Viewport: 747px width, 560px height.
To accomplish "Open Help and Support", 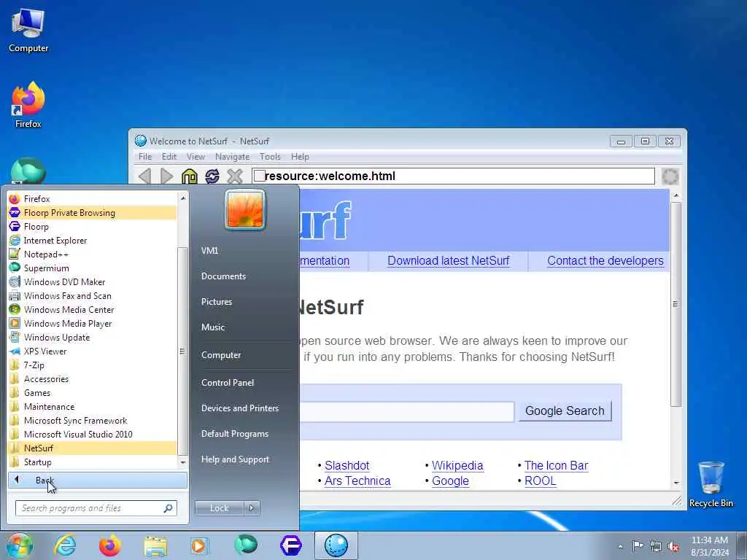I will 235,459.
